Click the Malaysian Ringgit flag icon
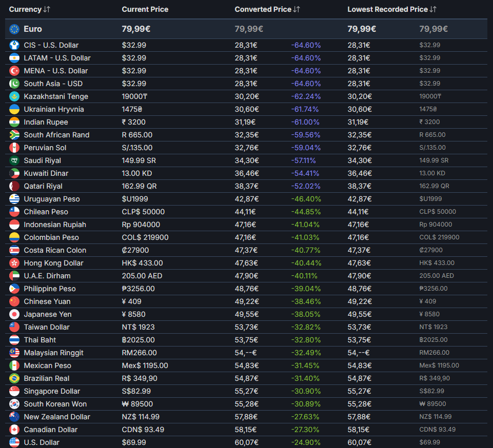493x448 pixels. point(14,353)
